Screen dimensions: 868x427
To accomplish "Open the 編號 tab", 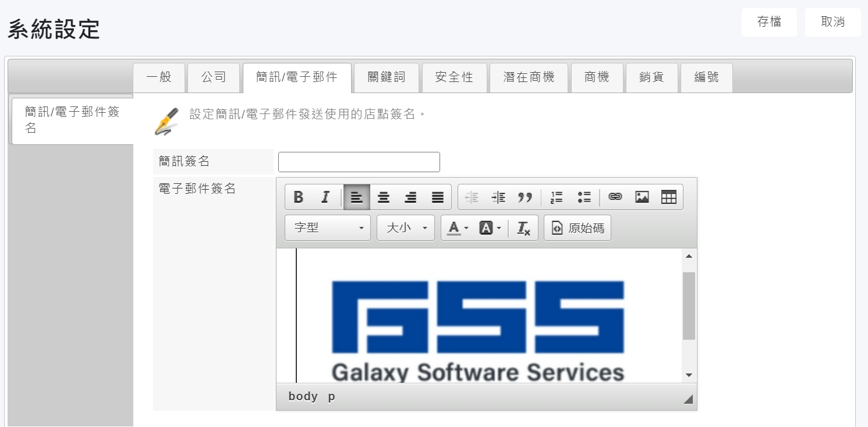I will (x=707, y=77).
